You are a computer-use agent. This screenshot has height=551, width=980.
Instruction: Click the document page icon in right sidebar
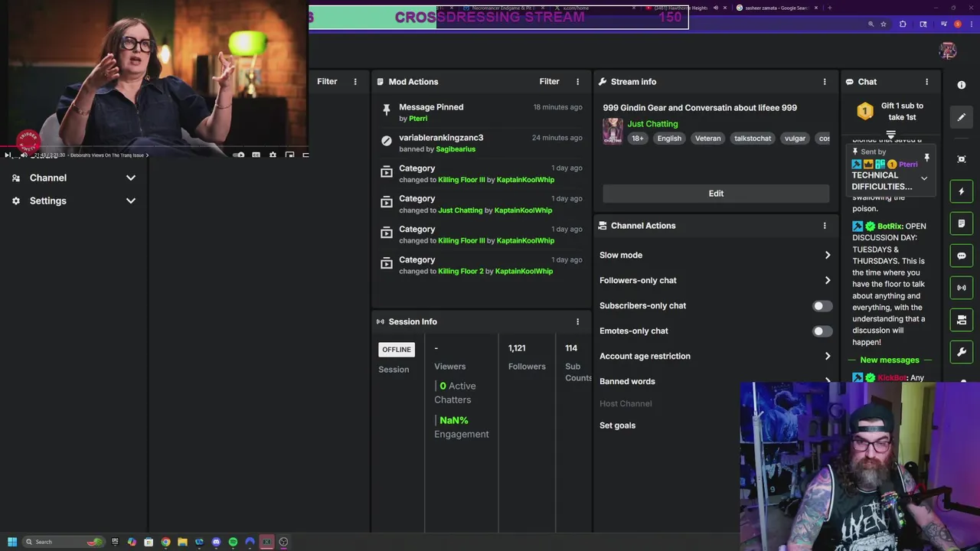point(962,223)
